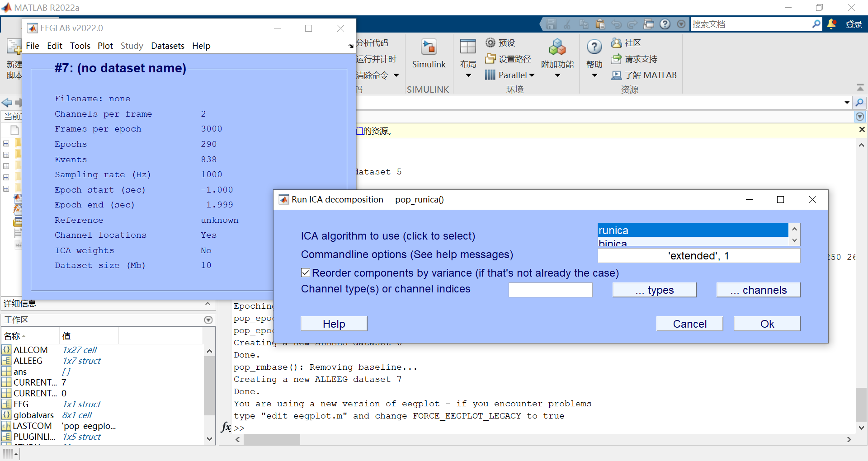Open 预设 preferences gear
This screenshot has height=461, width=868.
pos(500,42)
